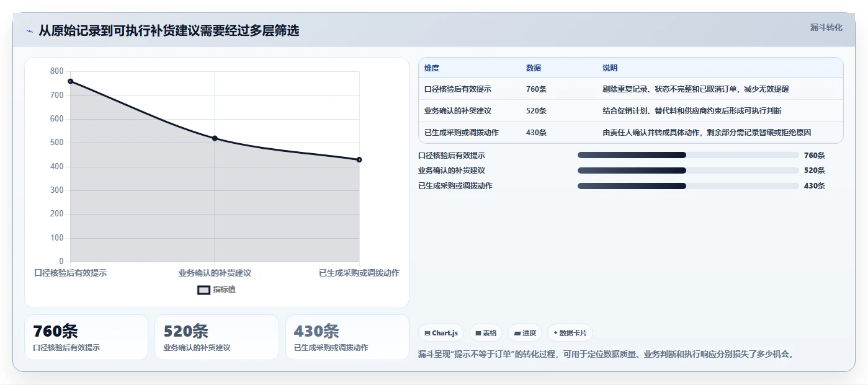Click progress label 业务确认的补货建议
This screenshot has width=868, height=385.
click(x=452, y=170)
